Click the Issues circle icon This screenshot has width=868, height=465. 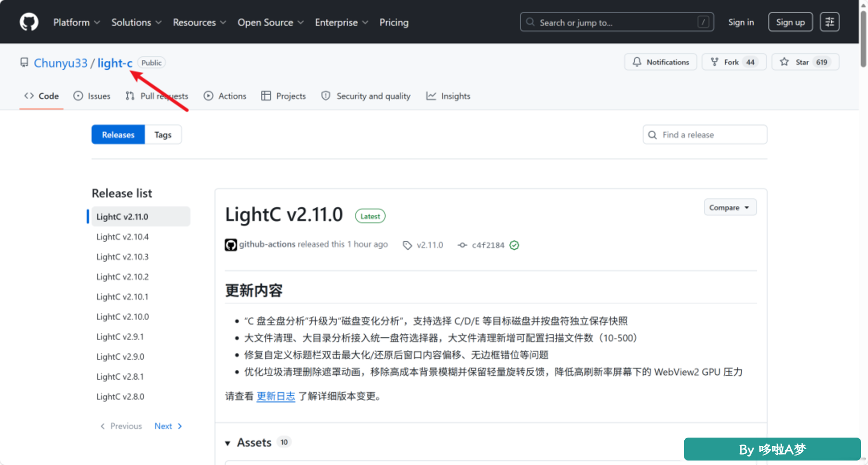pyautogui.click(x=78, y=96)
